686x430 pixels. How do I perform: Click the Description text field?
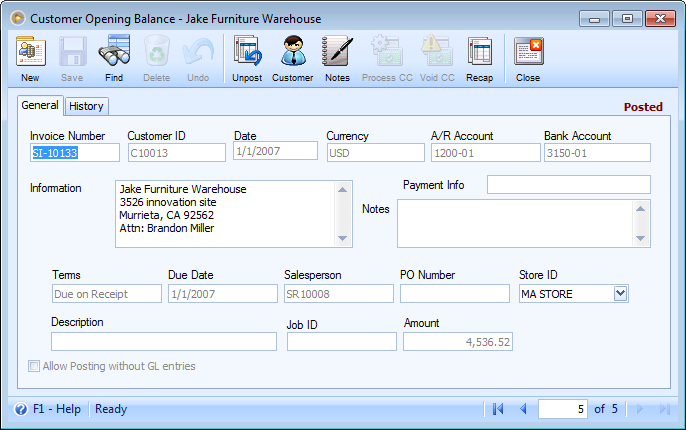click(163, 341)
